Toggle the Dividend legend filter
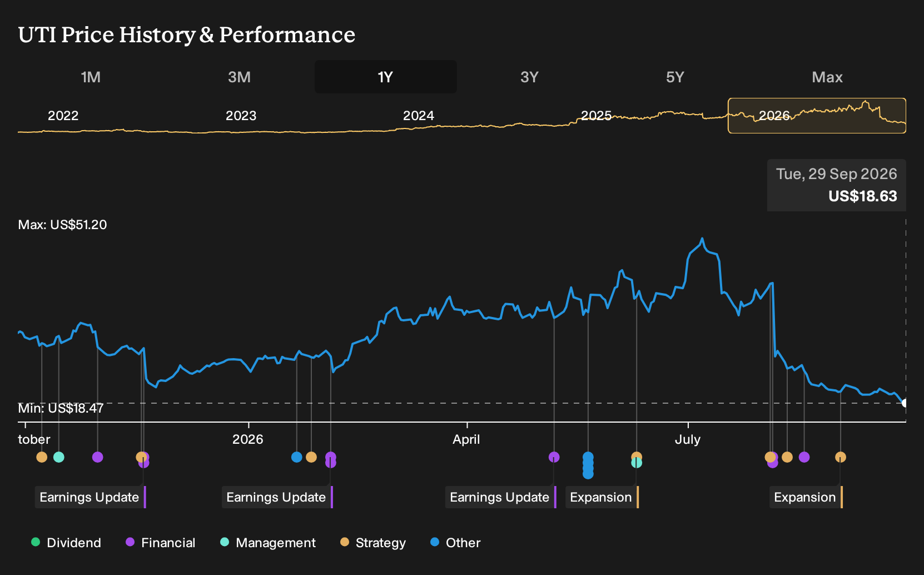 66,543
